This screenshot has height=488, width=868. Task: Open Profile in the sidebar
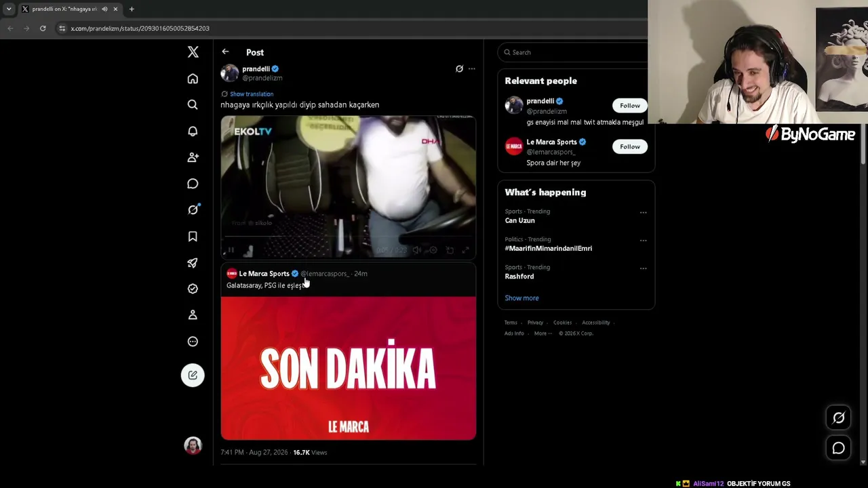193,315
